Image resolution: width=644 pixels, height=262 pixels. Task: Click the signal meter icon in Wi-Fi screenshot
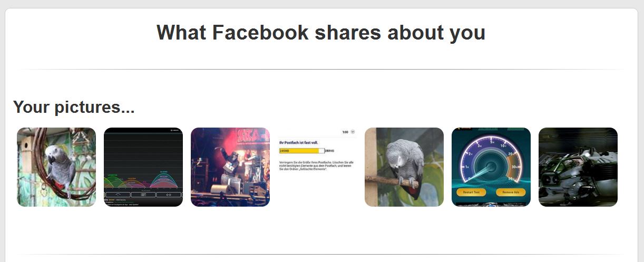pyautogui.click(x=118, y=195)
